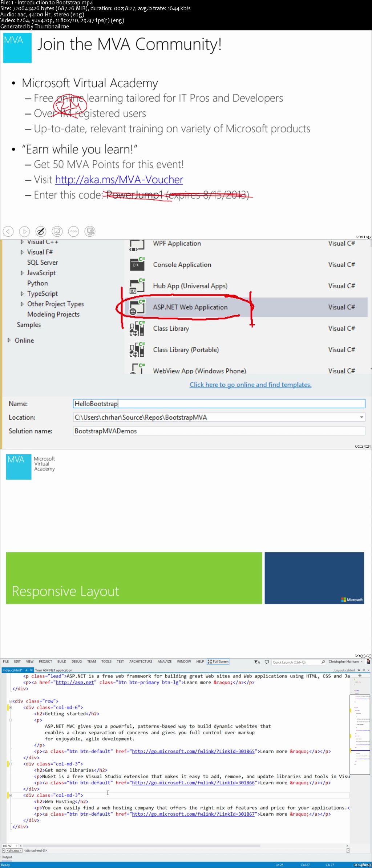Click div.row breadcrumb in tag navigator
Viewport: 372px width, 868px height.
click(x=14, y=851)
